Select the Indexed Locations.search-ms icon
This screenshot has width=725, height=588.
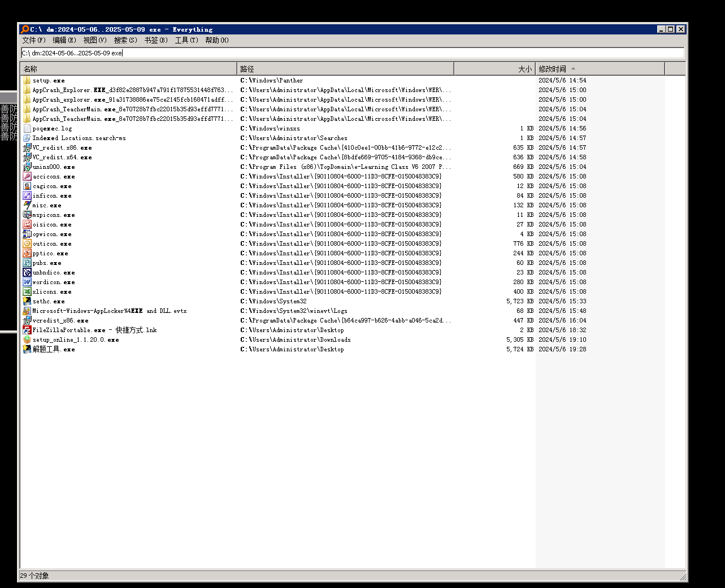click(x=27, y=138)
